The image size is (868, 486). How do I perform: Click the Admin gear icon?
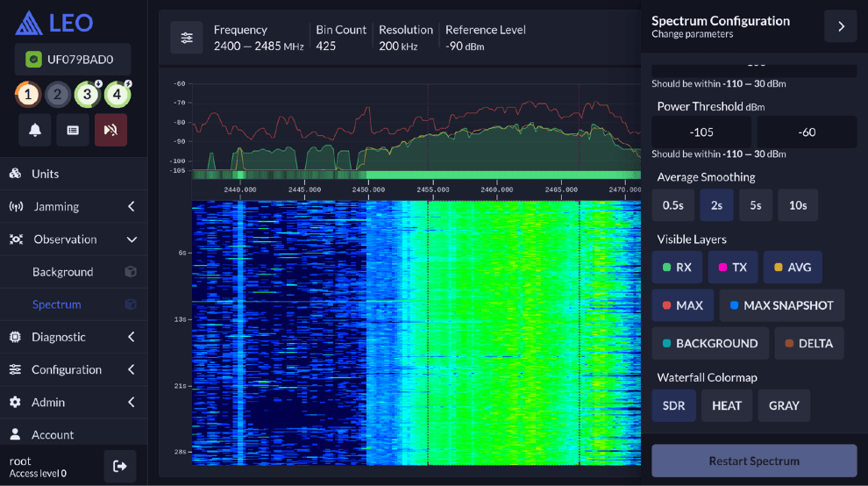(16, 403)
